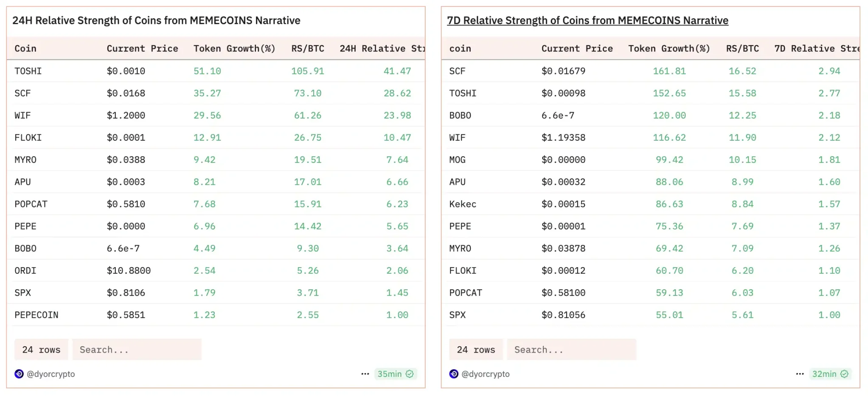Open three-dot menu of 7D table

tap(800, 374)
